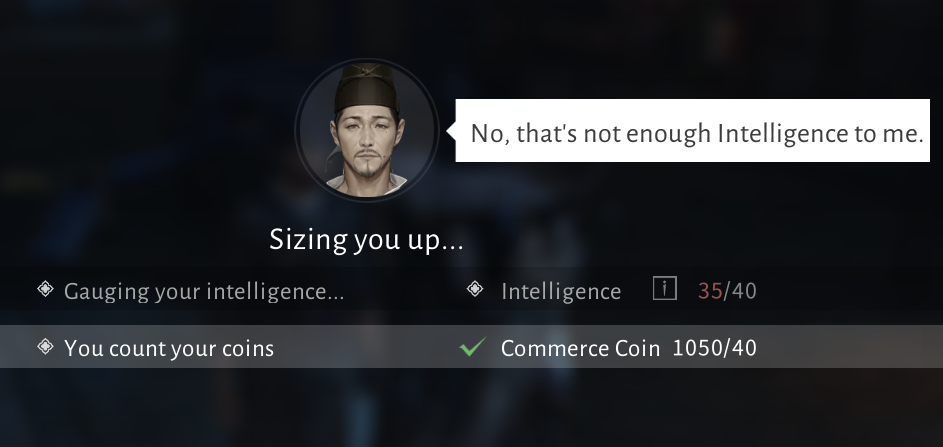Click the white speech bubble dialogue
Screen dimensions: 943x447
pos(692,131)
